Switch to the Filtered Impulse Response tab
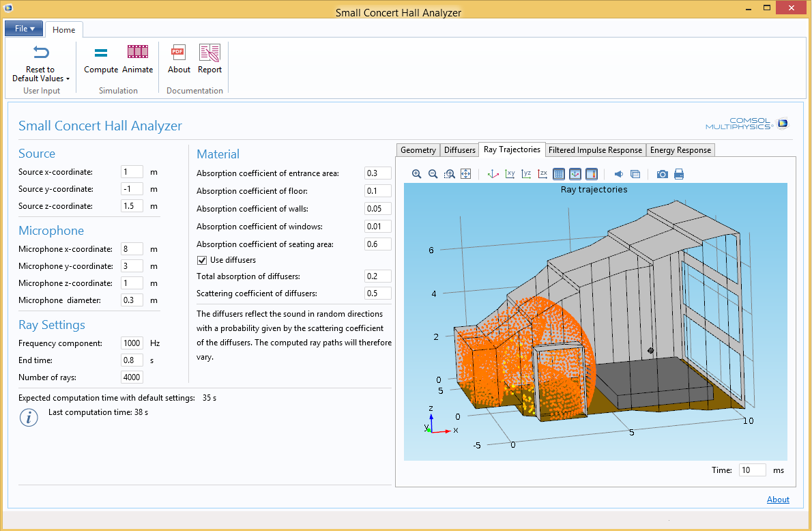812x531 pixels. (x=595, y=150)
